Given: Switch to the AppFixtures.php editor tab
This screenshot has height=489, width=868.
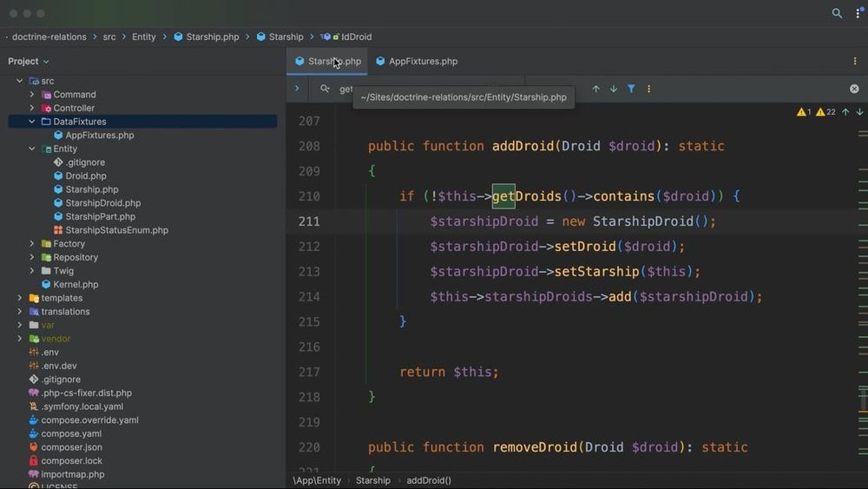Looking at the screenshot, I should 417,62.
